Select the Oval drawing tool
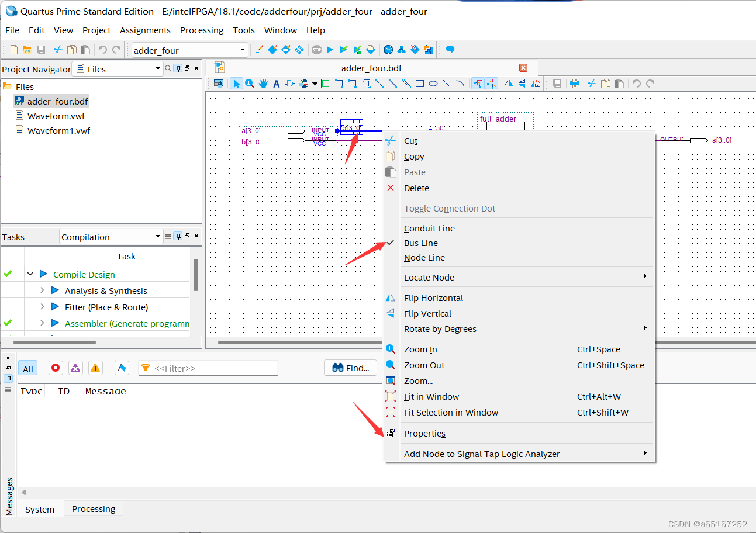 tap(433, 84)
